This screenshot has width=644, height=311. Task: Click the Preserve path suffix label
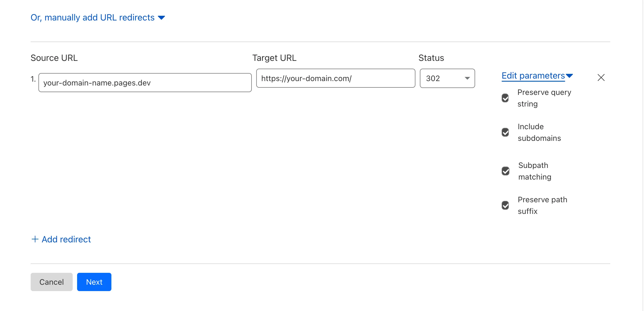pyautogui.click(x=542, y=205)
